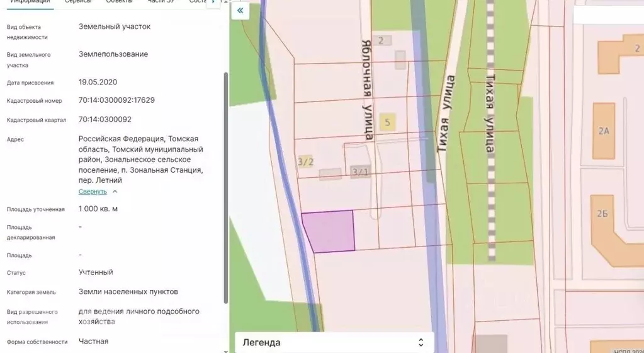Switch to the Сервисы tab
The height and width of the screenshot is (353, 644).
pos(78,2)
